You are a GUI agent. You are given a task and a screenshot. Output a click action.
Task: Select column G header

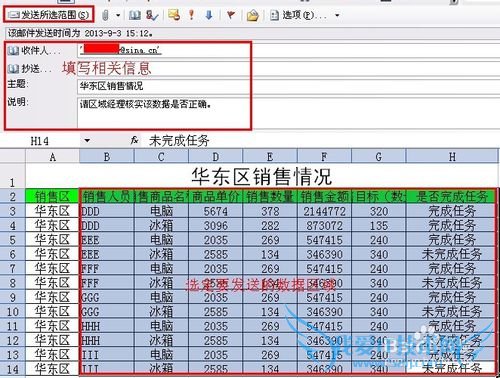click(379, 156)
